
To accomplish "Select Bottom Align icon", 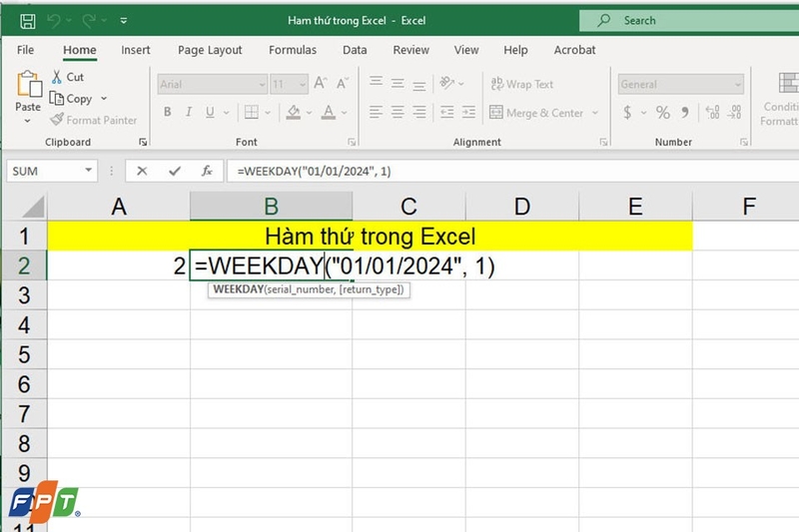I will (418, 84).
